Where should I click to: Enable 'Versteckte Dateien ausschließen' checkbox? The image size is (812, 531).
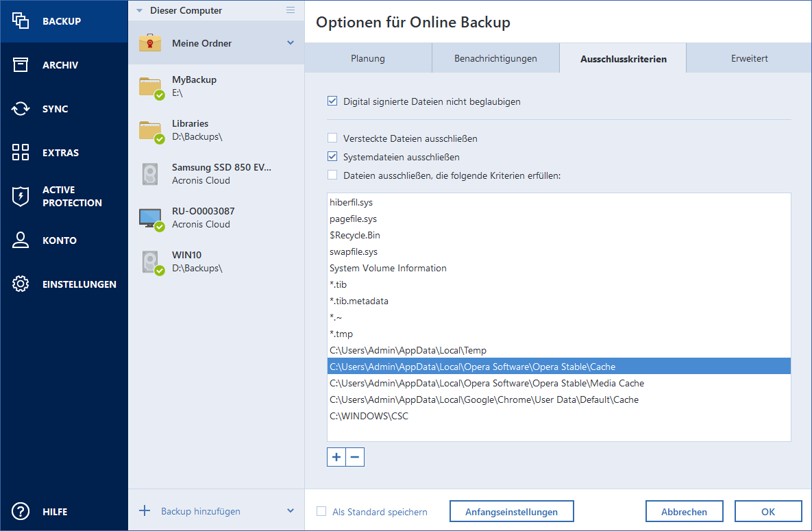click(332, 138)
